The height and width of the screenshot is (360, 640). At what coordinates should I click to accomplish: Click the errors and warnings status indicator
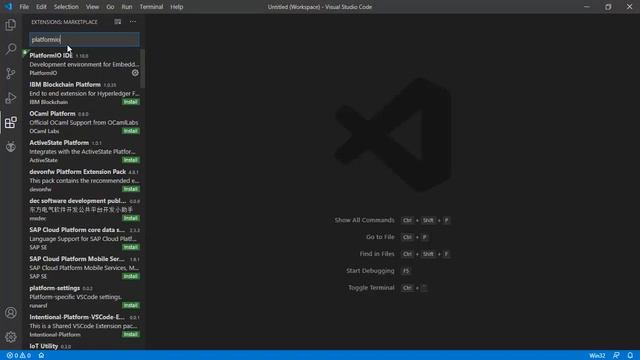[19, 356]
